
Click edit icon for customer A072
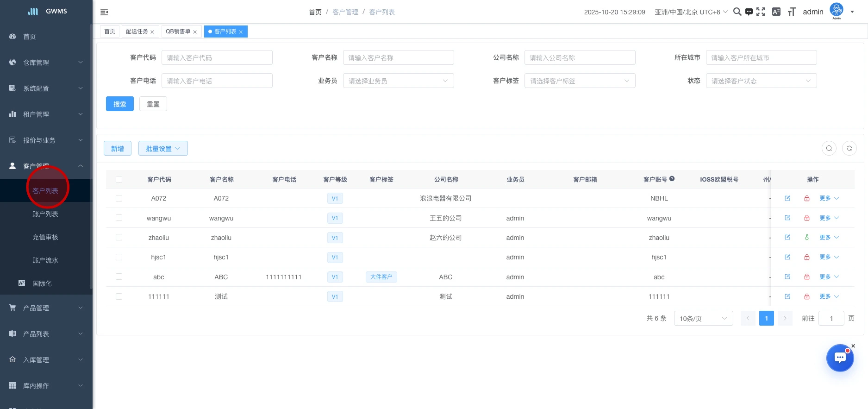point(787,198)
